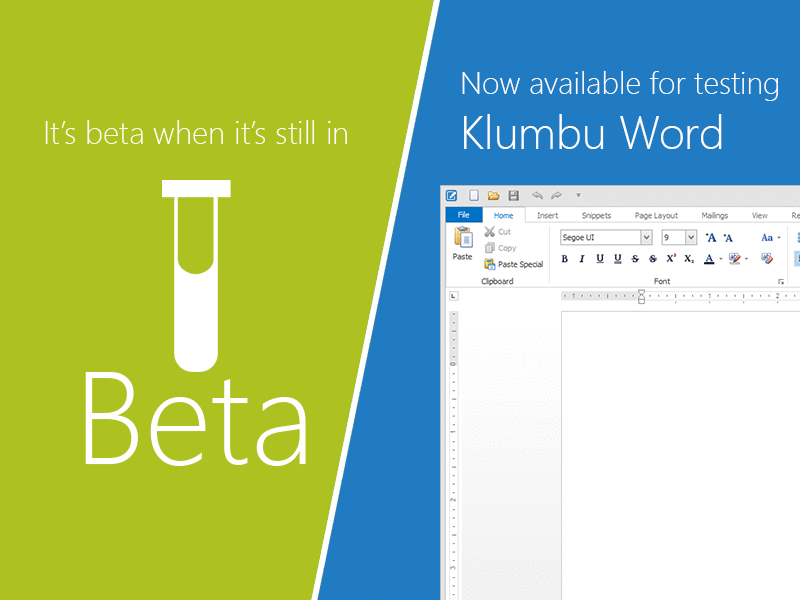Screen dimensions: 800x600
Task: Open the highlight color dropdown arrow
Action: (x=746, y=259)
